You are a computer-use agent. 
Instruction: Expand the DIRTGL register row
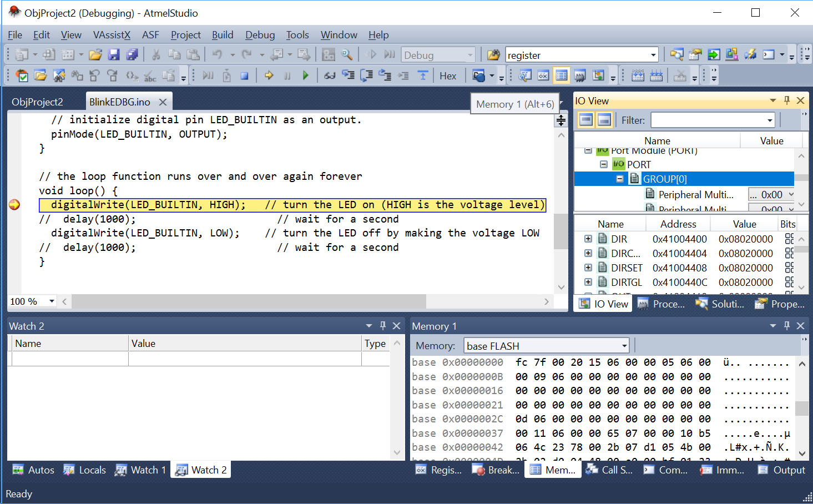pos(588,282)
